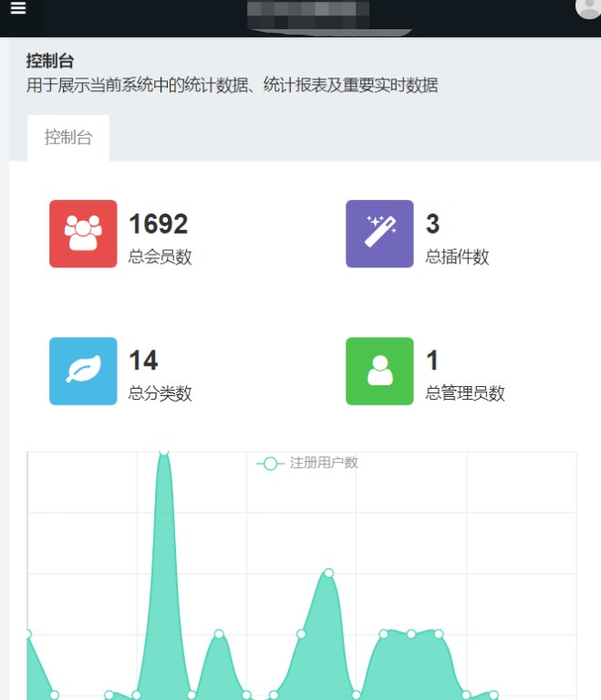Image resolution: width=601 pixels, height=700 pixels.
Task: Click the 1692 total members count
Action: (x=159, y=224)
